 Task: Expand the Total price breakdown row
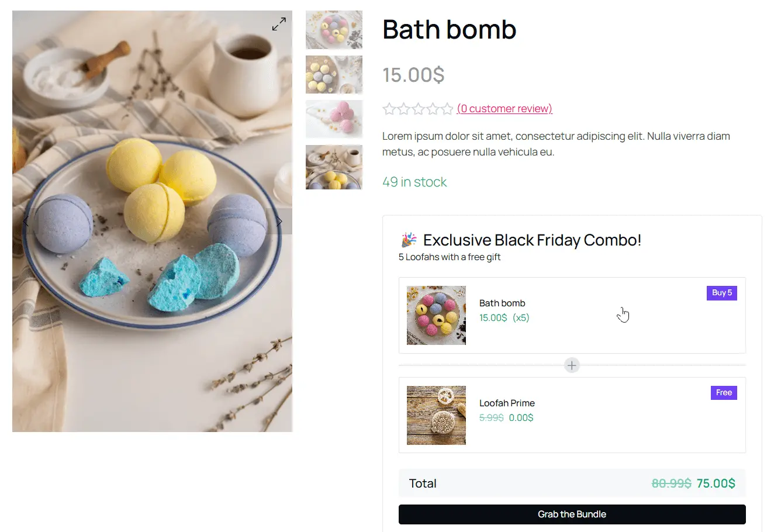(x=572, y=483)
